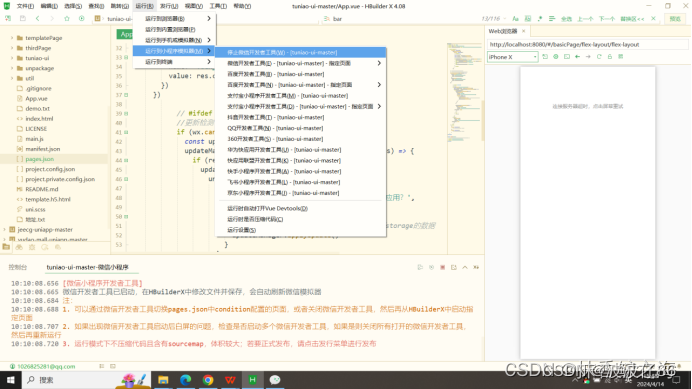Click the red stop icon in console toolbar
The height and width of the screenshot is (389, 692).
point(442,267)
